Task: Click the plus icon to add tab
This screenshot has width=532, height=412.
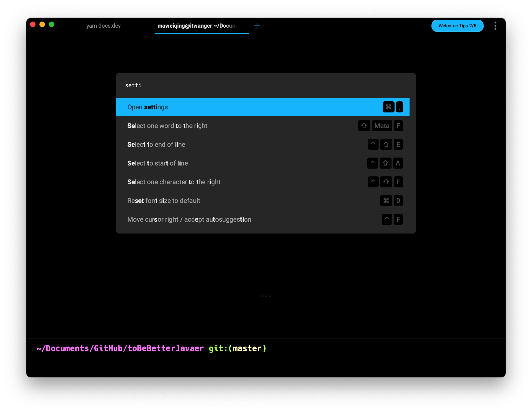Action: point(257,26)
